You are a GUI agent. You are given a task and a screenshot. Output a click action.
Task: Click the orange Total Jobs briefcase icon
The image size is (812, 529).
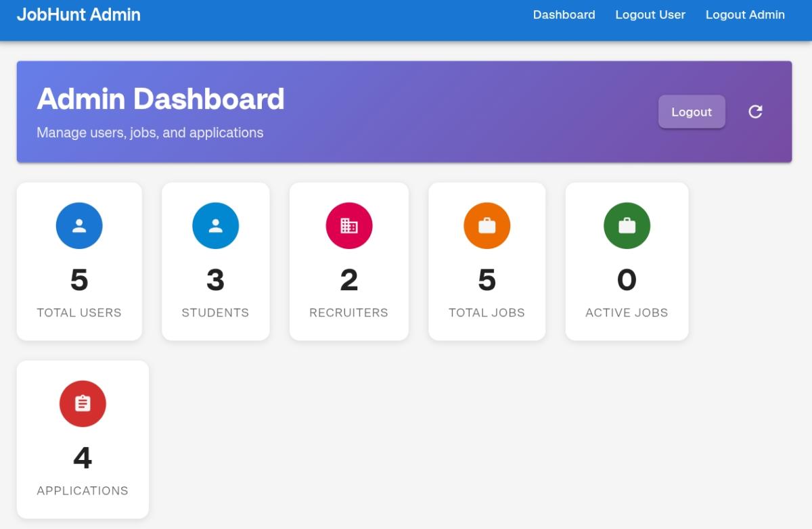point(487,226)
